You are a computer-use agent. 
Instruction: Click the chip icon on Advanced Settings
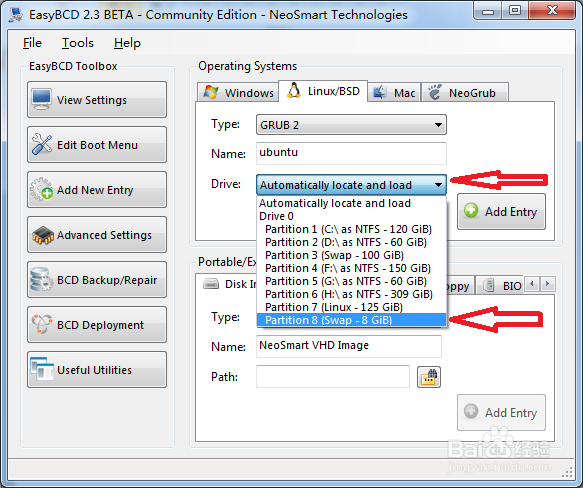[x=43, y=235]
